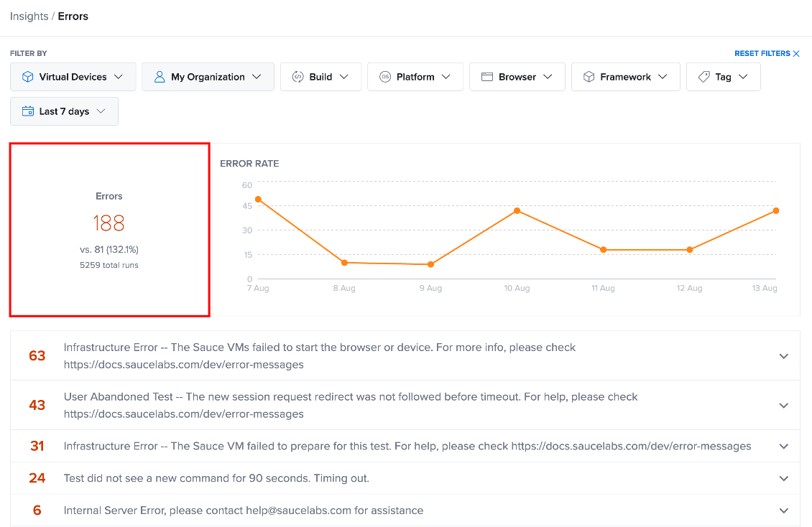Click the X icon next to Reset Filters
The height and width of the screenshot is (527, 812).
[796, 53]
